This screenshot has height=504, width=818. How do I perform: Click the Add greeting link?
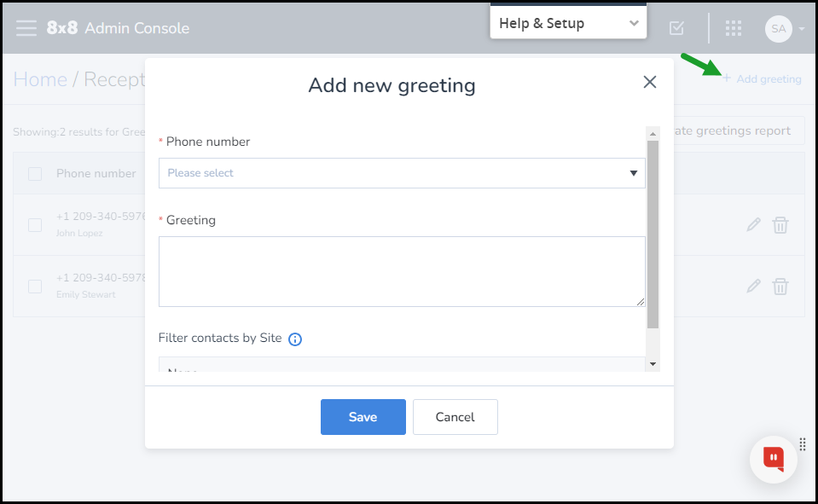[x=763, y=78]
